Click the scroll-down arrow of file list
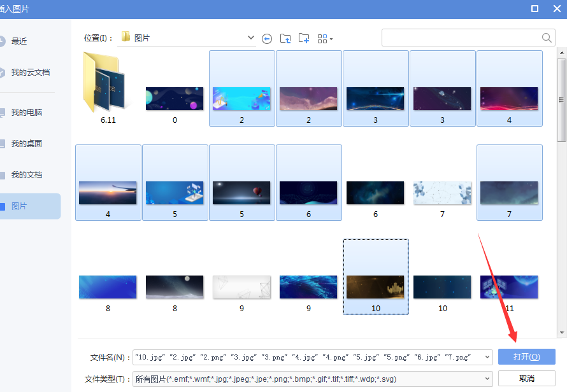The height and width of the screenshot is (392, 567). coord(561,332)
